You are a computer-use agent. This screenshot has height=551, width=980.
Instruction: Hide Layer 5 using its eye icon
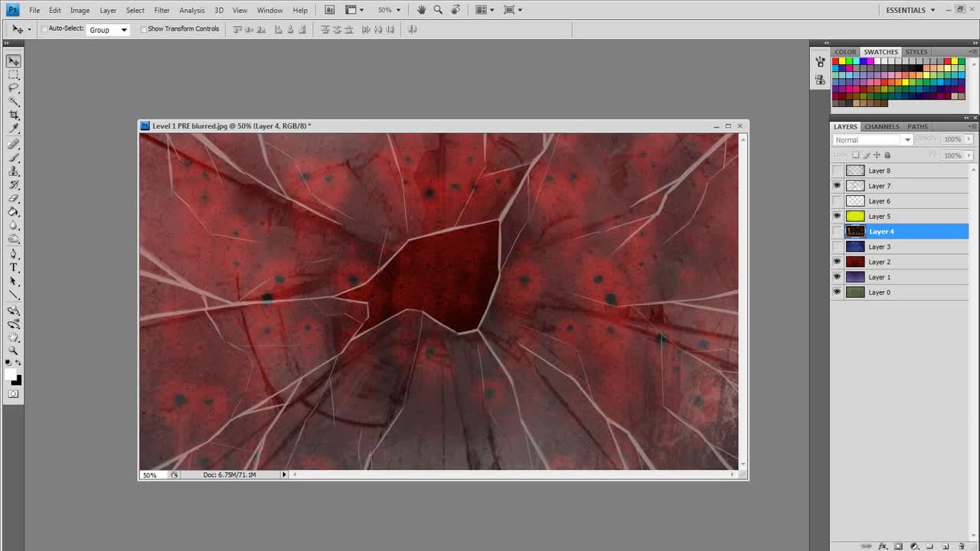(838, 216)
